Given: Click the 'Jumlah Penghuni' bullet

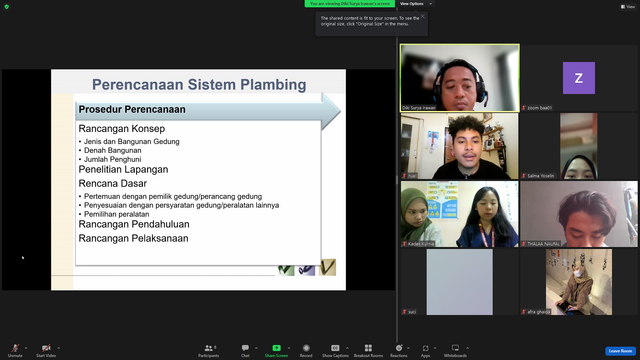Looking at the screenshot, I should pos(113,159).
